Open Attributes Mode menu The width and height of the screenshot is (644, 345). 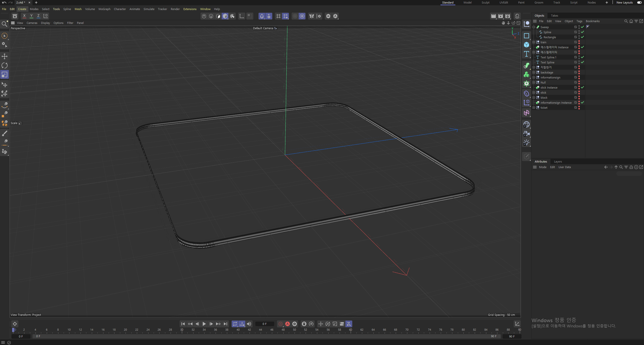click(543, 167)
